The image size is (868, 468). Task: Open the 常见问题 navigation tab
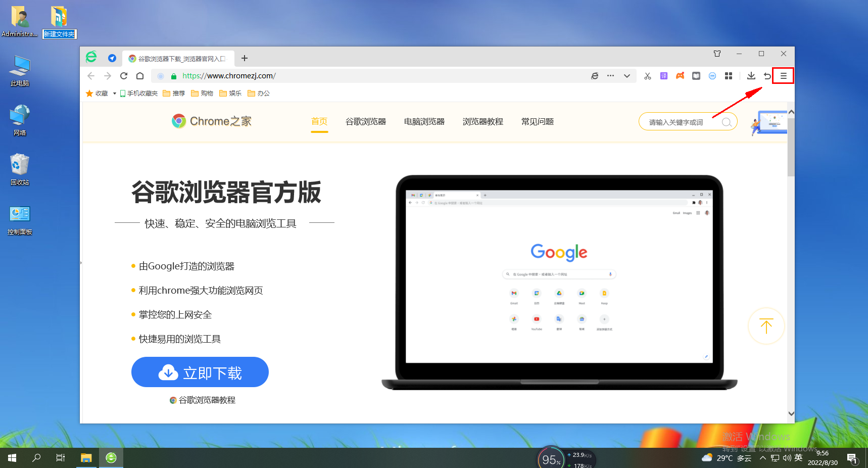point(537,122)
